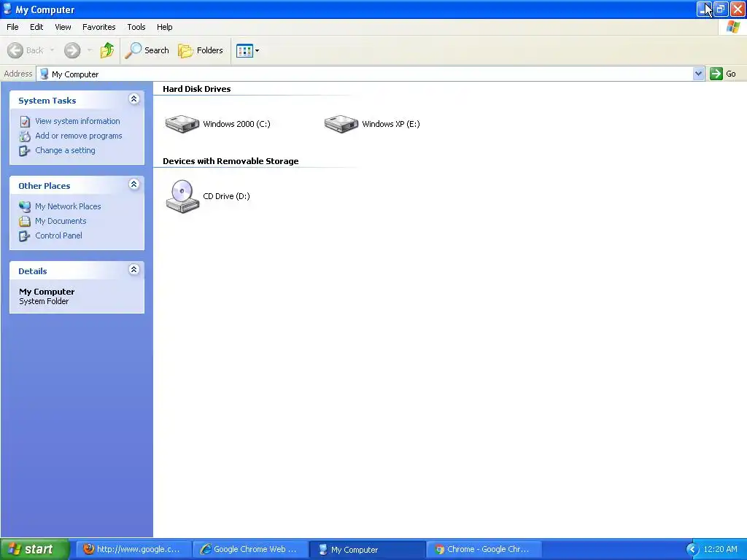
Task: Click the CD Drive (D:) name
Action: click(226, 196)
